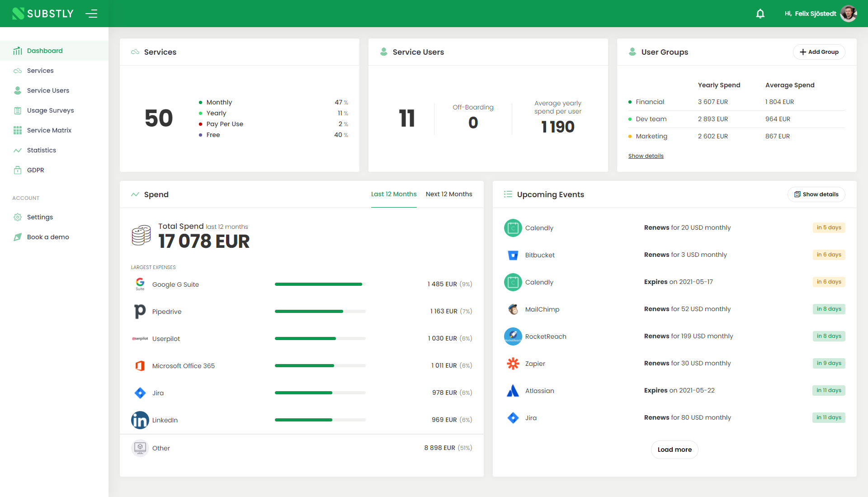Click the Microsoft Office 365 logo
The width and height of the screenshot is (868, 497).
(x=140, y=365)
